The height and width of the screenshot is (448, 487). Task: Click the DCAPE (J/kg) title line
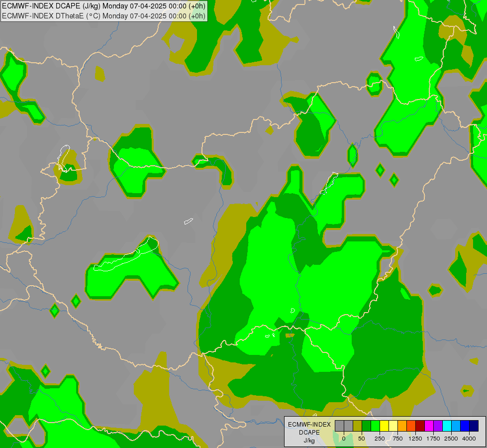tap(103, 6)
